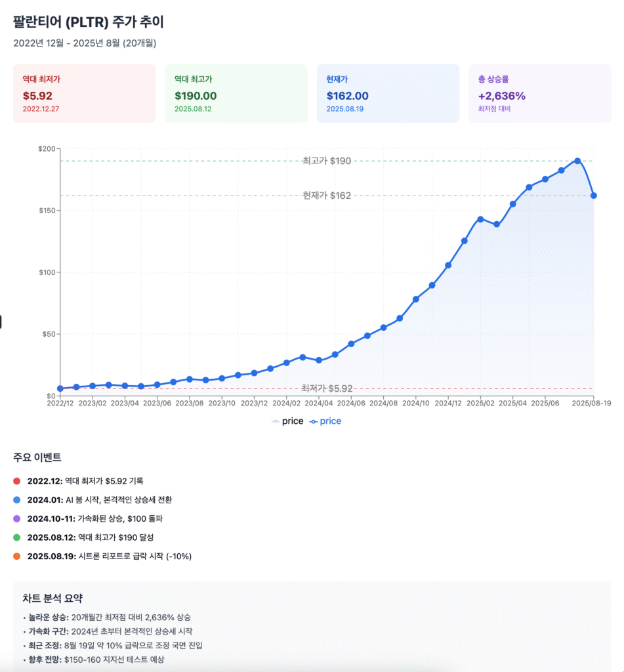Click the 가속화된 상승, $100 돌파 event text
Image resolution: width=624 pixels, height=672 pixels.
[120, 518]
